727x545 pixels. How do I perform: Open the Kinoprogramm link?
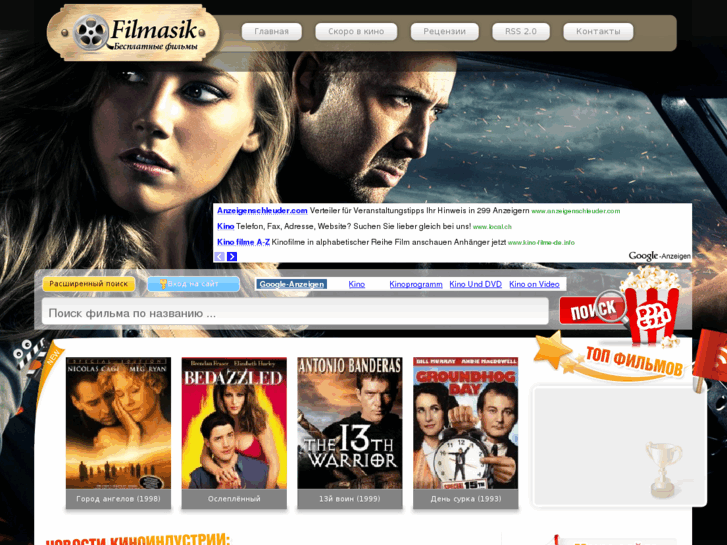415,284
